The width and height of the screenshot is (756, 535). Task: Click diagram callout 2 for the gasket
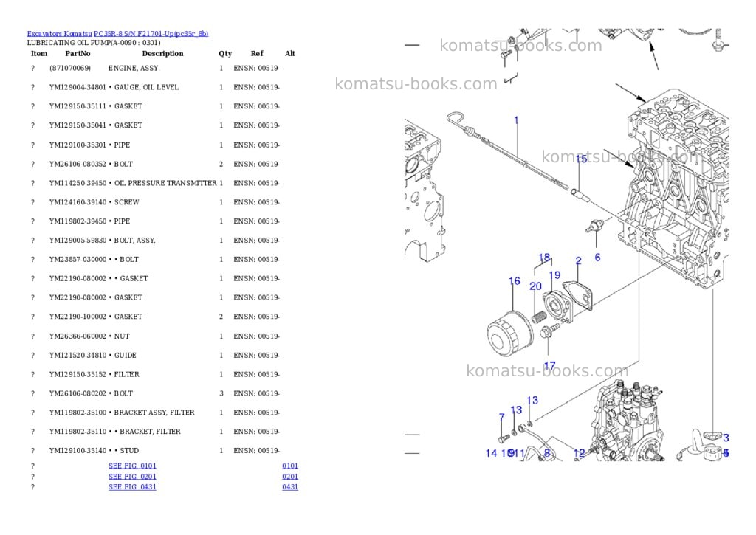click(x=579, y=260)
